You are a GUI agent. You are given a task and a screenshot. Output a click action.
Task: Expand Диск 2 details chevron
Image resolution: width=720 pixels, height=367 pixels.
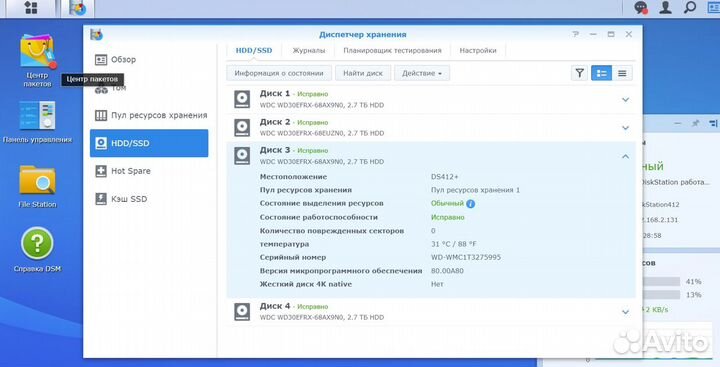pos(625,128)
